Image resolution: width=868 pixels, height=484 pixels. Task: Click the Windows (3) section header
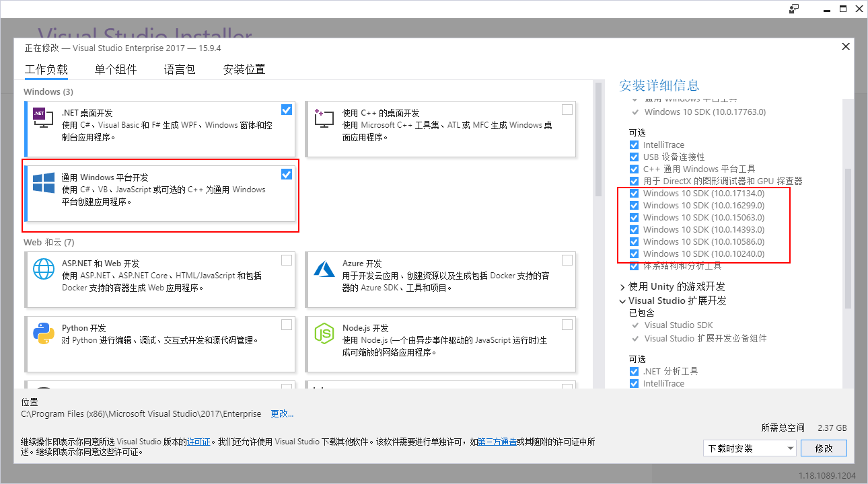pyautogui.click(x=48, y=91)
